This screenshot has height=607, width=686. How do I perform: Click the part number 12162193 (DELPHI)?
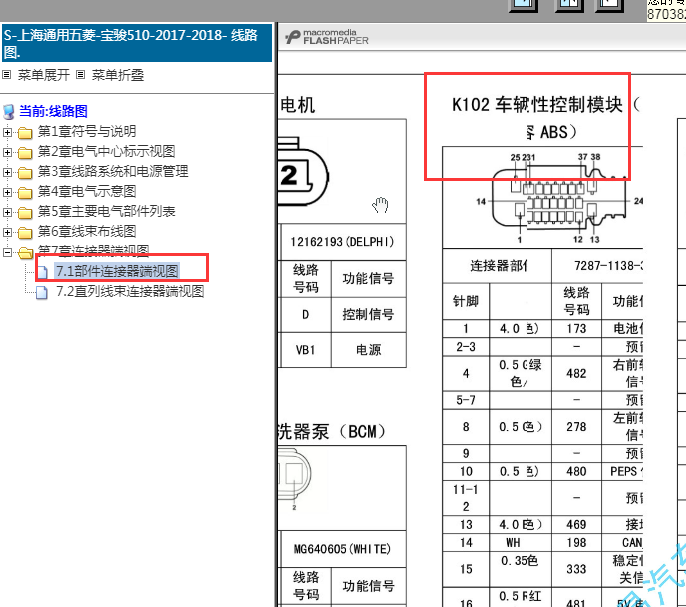(343, 242)
